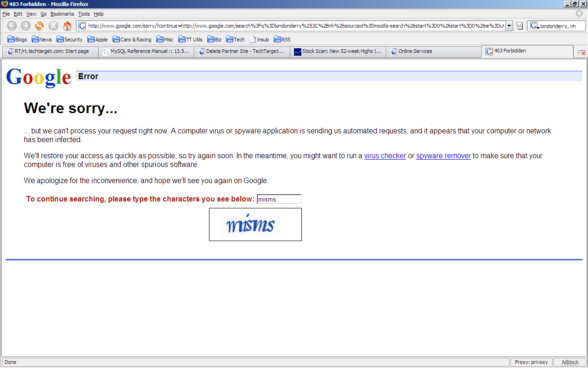Click the Forward navigation arrow
The width and height of the screenshot is (588, 368).
point(26,26)
